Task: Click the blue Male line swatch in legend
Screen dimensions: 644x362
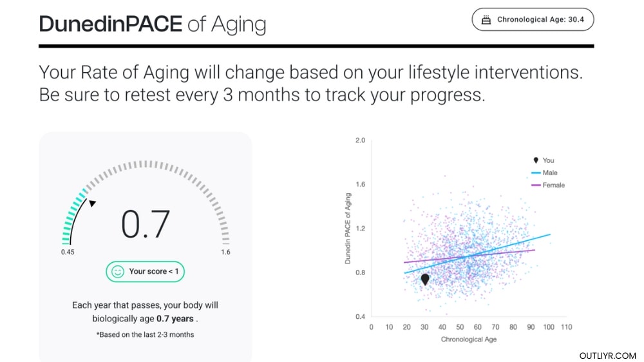Action: tap(535, 173)
